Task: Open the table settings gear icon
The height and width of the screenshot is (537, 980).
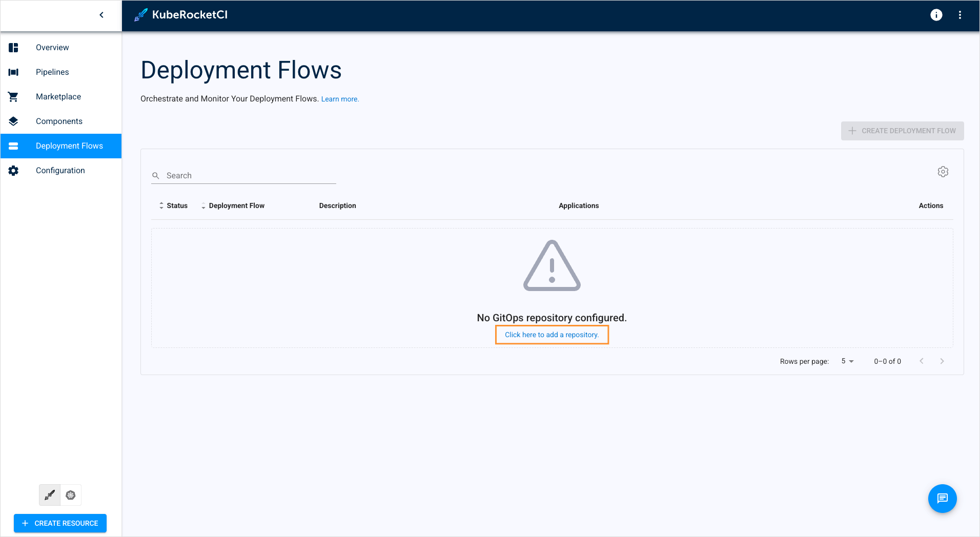Action: (943, 171)
